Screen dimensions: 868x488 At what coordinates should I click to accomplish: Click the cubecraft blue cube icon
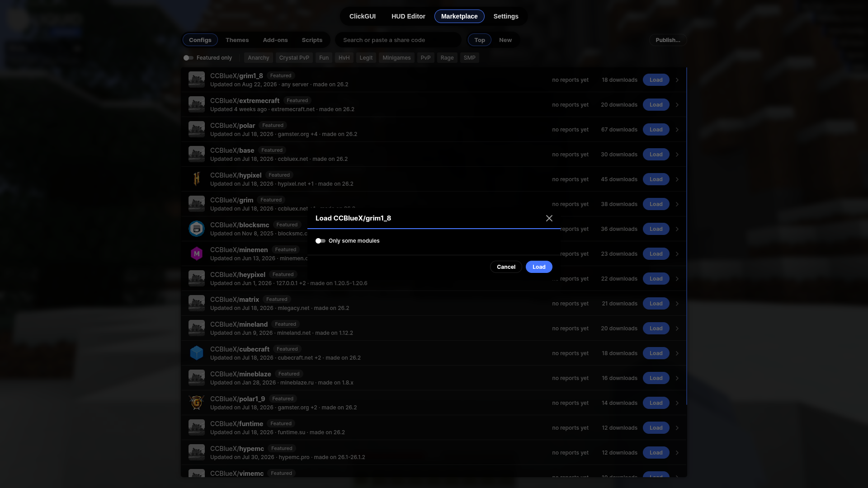click(x=197, y=353)
